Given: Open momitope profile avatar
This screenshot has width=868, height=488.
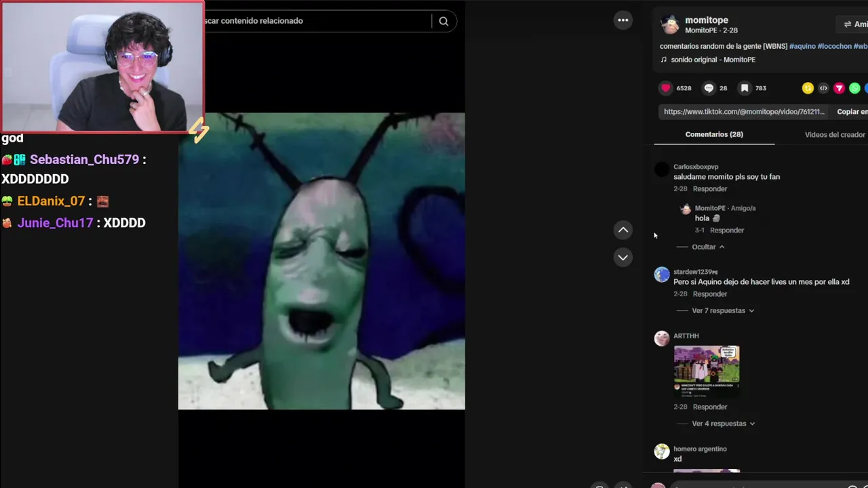Looking at the screenshot, I should click(670, 25).
